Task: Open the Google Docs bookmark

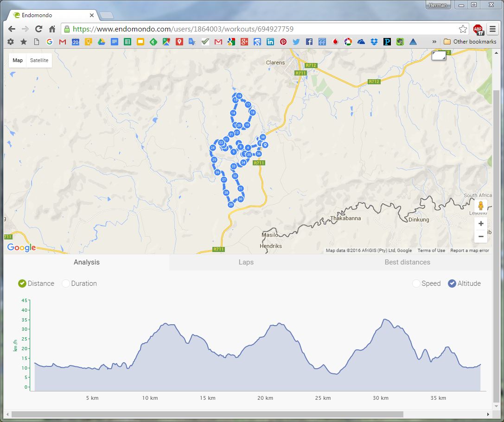Action: (115, 42)
